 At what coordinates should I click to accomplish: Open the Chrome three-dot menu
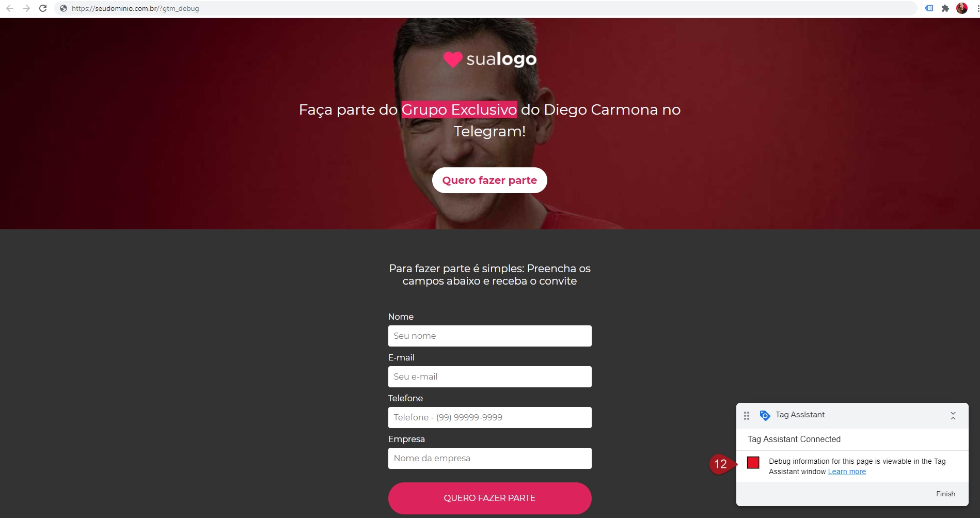pos(977,8)
